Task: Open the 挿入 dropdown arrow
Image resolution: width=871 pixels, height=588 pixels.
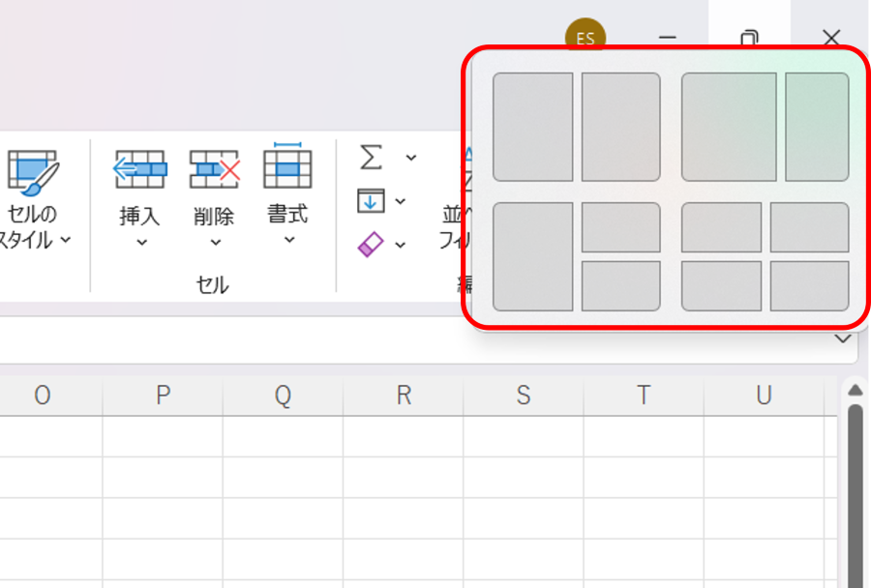Action: click(x=141, y=243)
